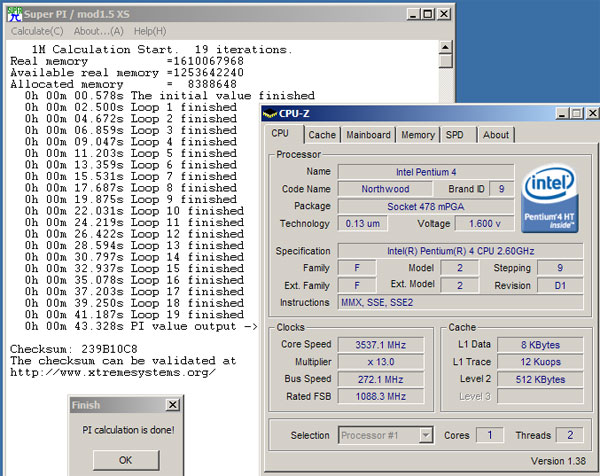The width and height of the screenshot is (600, 476).
Task: Click the processor Name field
Action: pos(425,171)
